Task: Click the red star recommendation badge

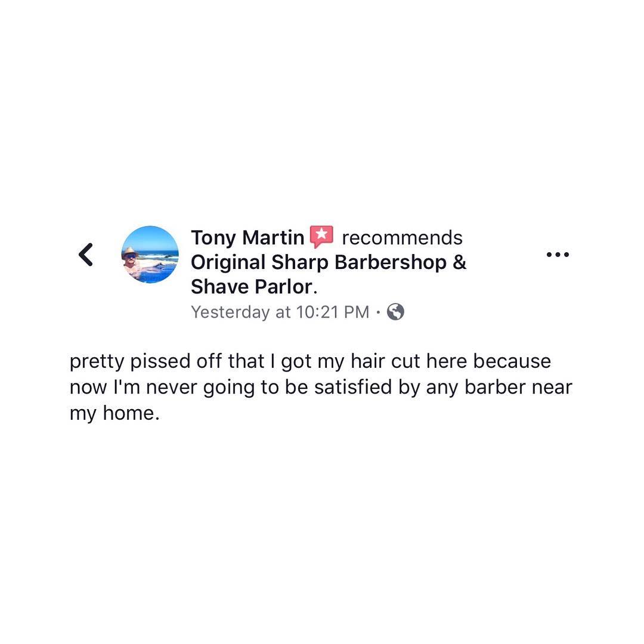Action: coord(321,237)
